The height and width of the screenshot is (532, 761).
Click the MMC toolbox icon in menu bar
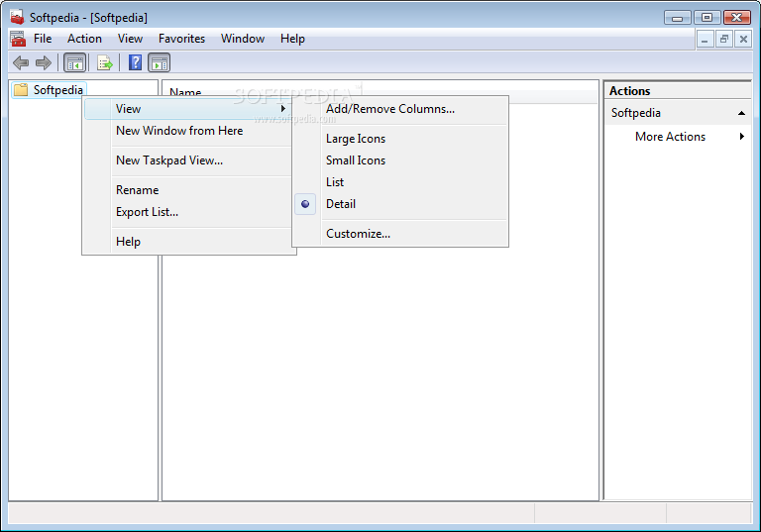(x=18, y=39)
